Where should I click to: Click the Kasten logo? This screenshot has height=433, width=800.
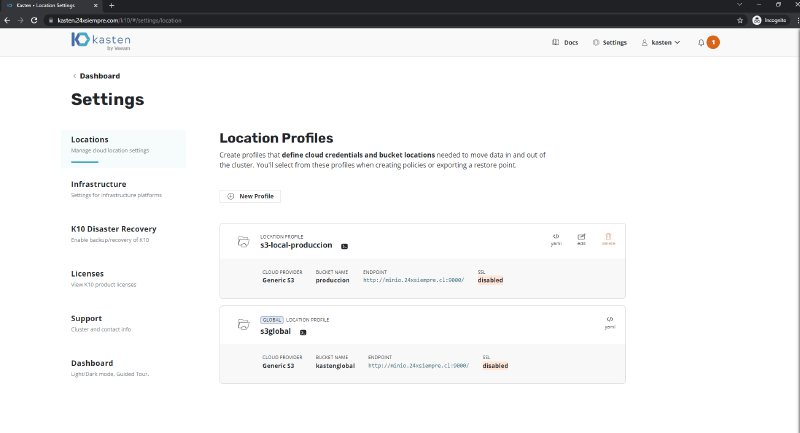click(101, 41)
